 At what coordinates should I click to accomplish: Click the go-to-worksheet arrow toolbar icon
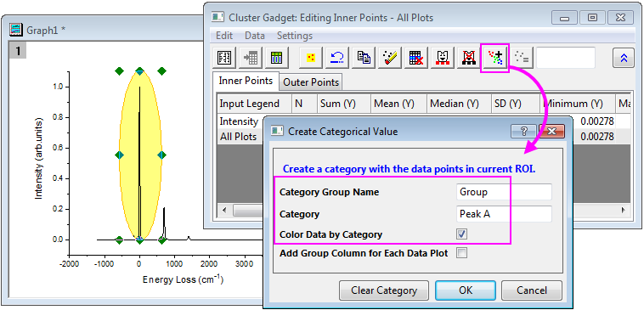[x=250, y=59]
